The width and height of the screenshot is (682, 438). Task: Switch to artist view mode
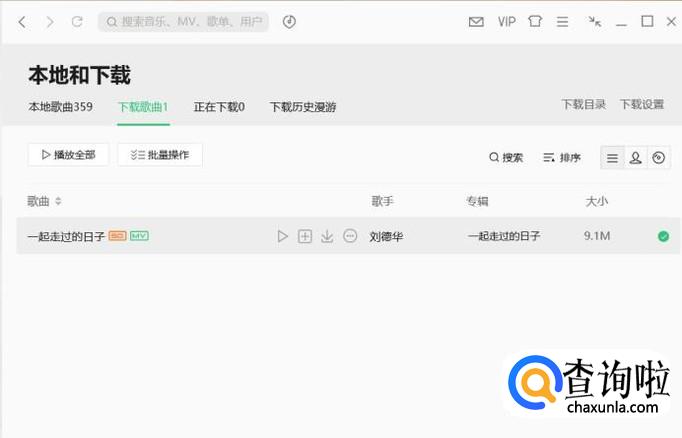click(635, 157)
